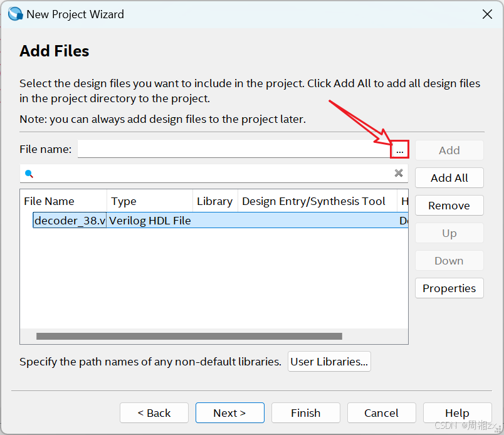The image size is (504, 435).
Task: Click the Up button
Action: [449, 233]
